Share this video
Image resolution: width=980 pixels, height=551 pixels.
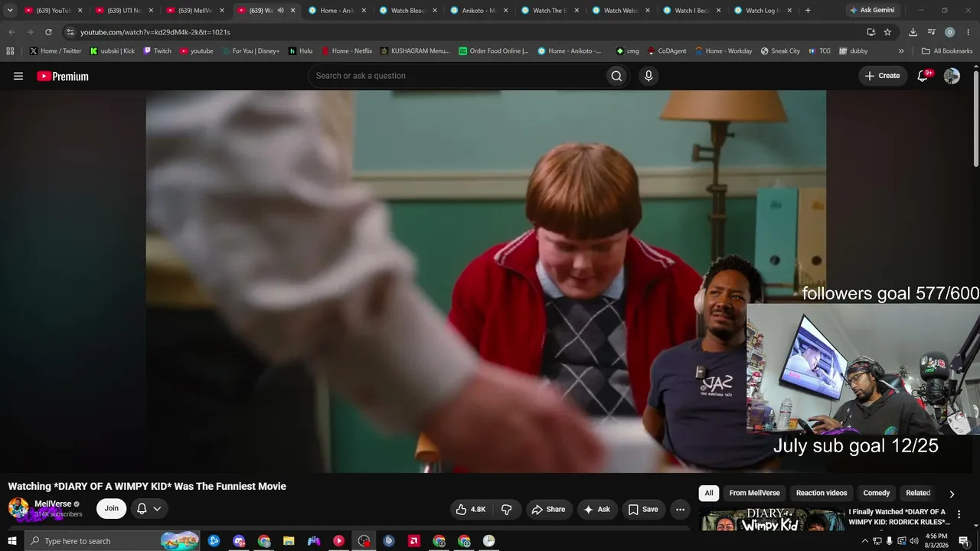548,509
